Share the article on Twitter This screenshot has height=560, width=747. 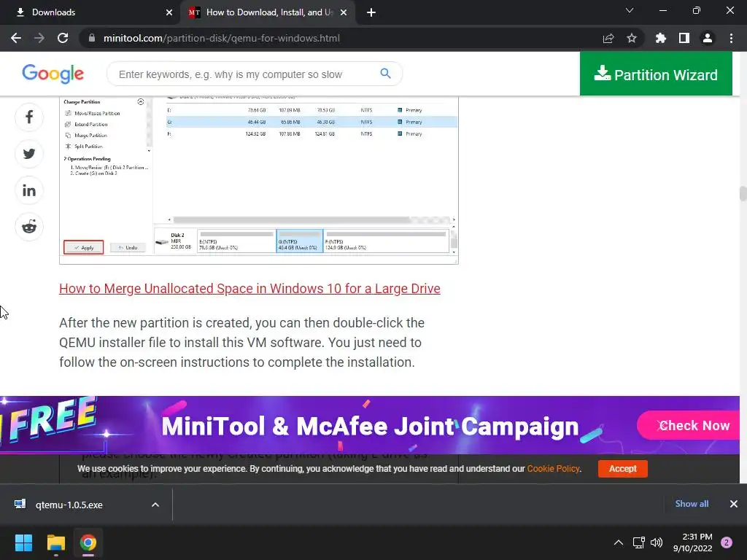point(29,154)
